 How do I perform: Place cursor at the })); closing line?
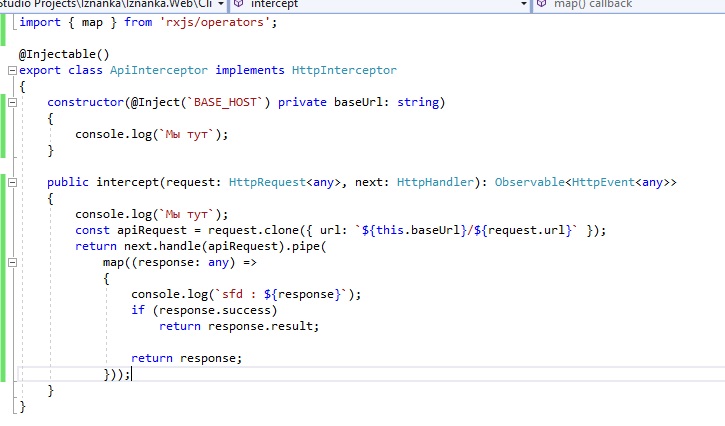[x=117, y=374]
